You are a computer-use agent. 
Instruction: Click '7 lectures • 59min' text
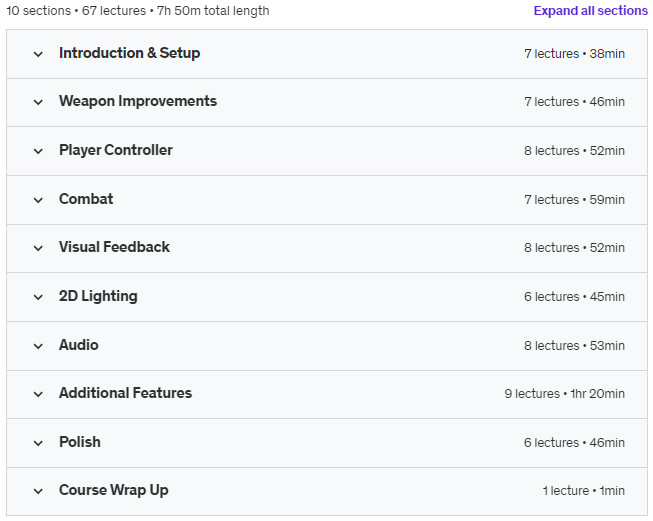point(574,200)
